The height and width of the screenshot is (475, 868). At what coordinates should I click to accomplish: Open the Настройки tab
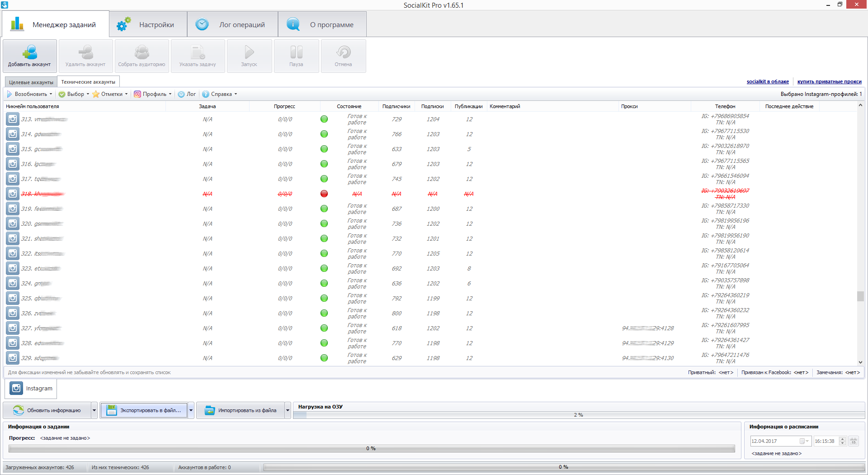click(x=148, y=24)
